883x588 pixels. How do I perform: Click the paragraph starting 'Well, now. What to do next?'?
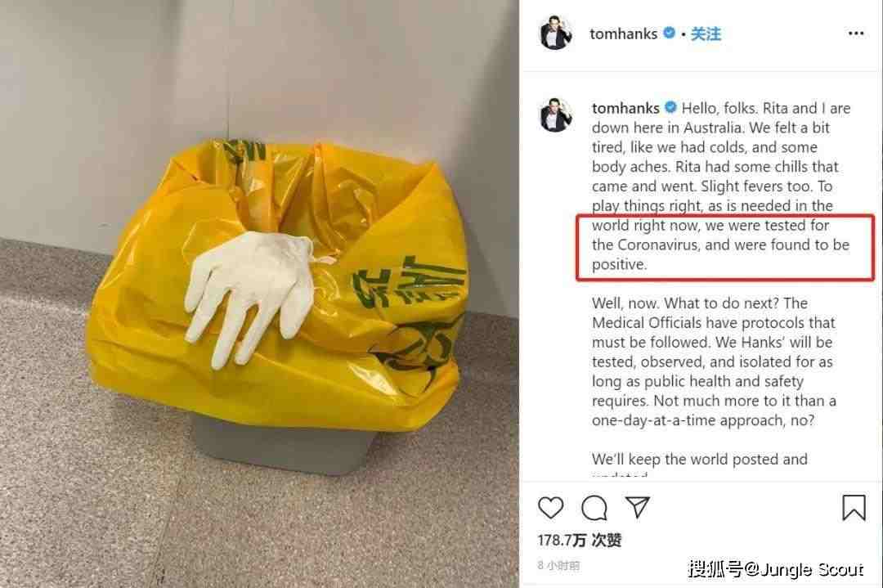(714, 361)
